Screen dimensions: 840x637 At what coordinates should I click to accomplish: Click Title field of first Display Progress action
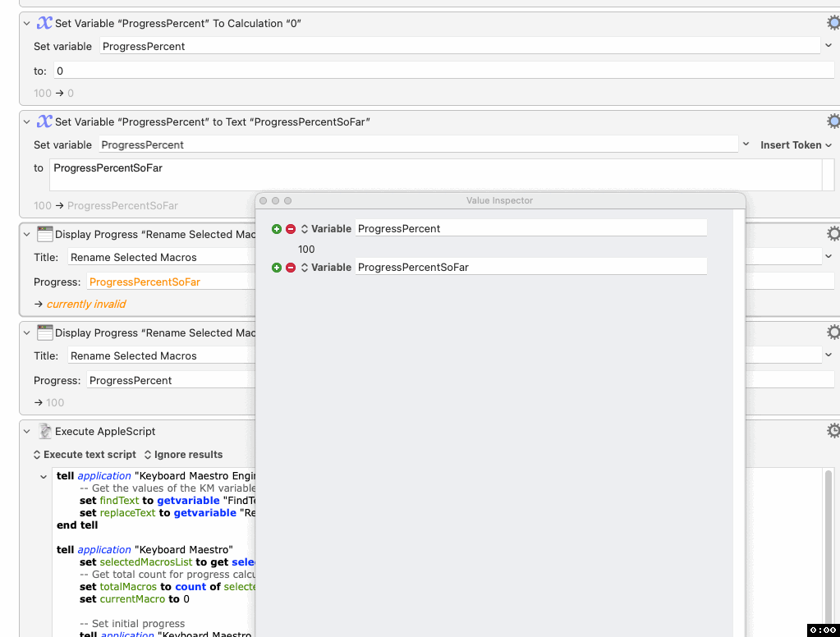click(161, 257)
